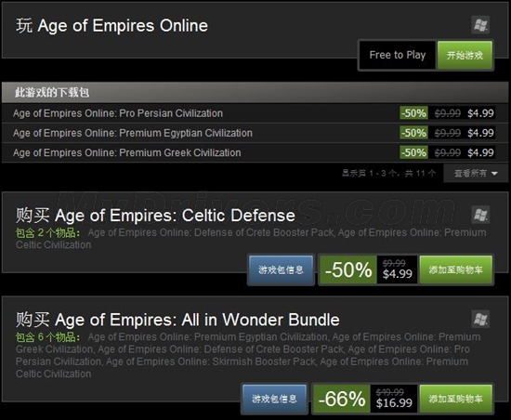The width and height of the screenshot is (511, 420).
Task: Click the large -50% Celtic Defense badge
Action: (x=348, y=269)
